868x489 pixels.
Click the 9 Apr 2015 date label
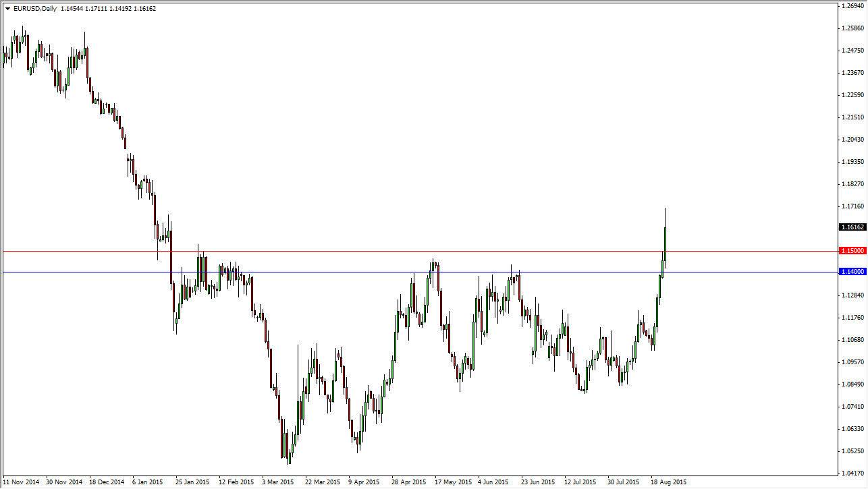[x=364, y=482]
